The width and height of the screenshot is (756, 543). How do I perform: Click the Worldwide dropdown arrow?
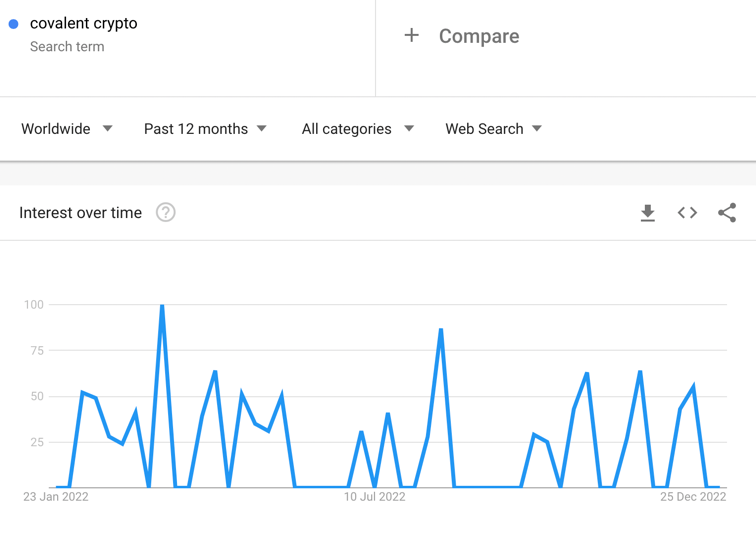108,128
